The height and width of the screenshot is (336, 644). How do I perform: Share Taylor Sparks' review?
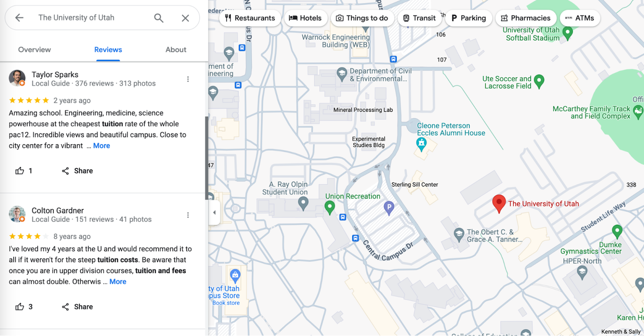point(77,171)
